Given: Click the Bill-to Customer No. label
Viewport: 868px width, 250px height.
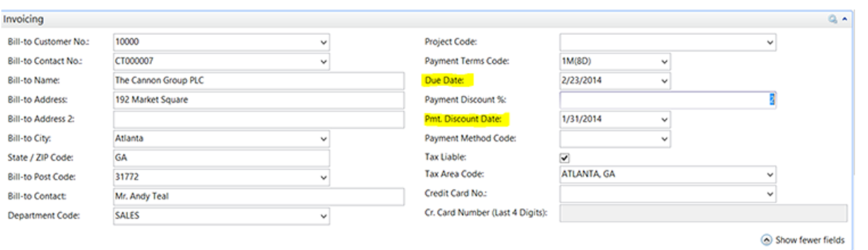Looking at the screenshot, I should [x=48, y=42].
